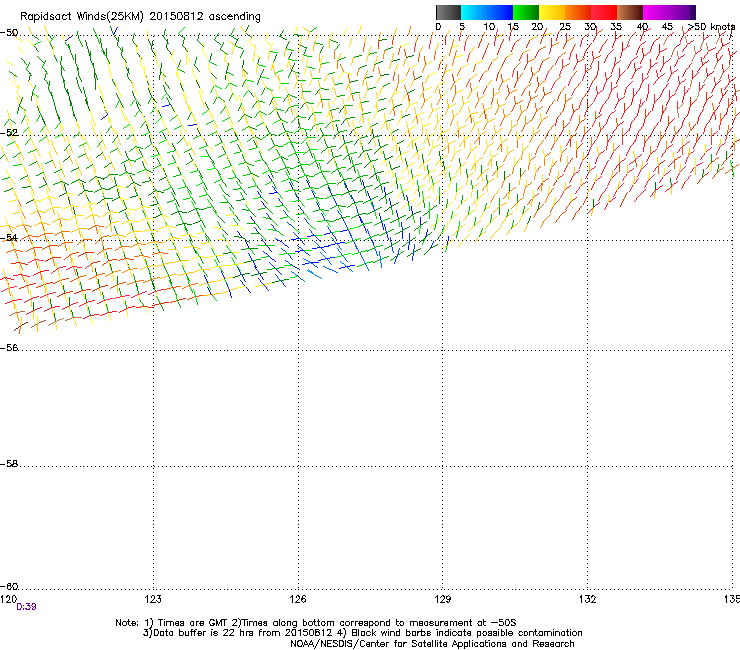Click the dark purple segment at legend end

click(693, 12)
